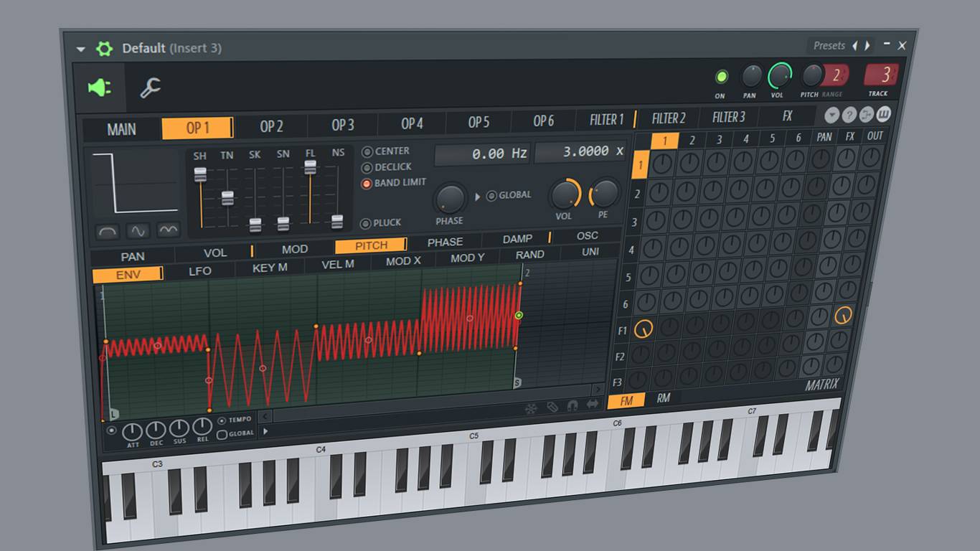This screenshot has height=551, width=980.
Task: Click the round button beside the help button
Action: 867,115
